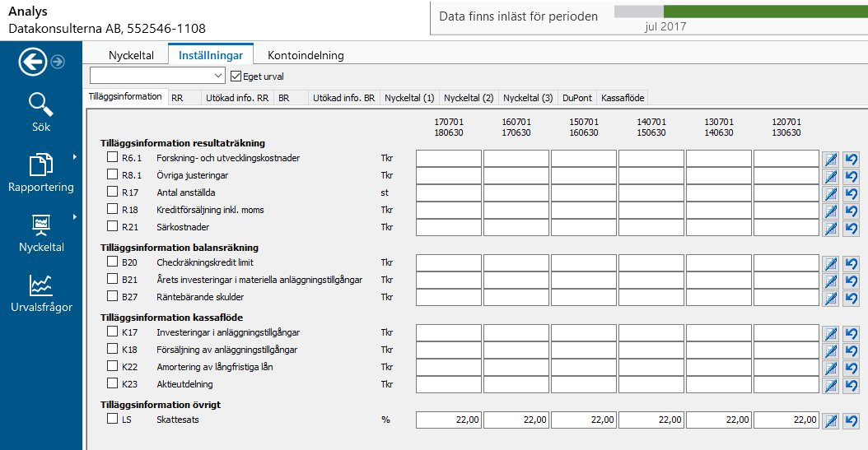This screenshot has height=450, width=868.
Task: Open Rapportering in the sidebar
Action: [41, 173]
